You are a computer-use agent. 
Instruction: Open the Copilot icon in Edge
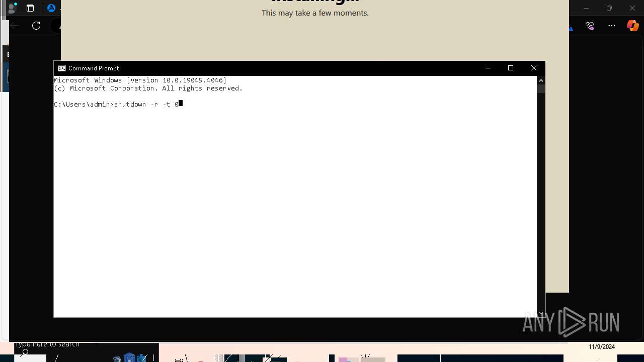[x=632, y=26]
